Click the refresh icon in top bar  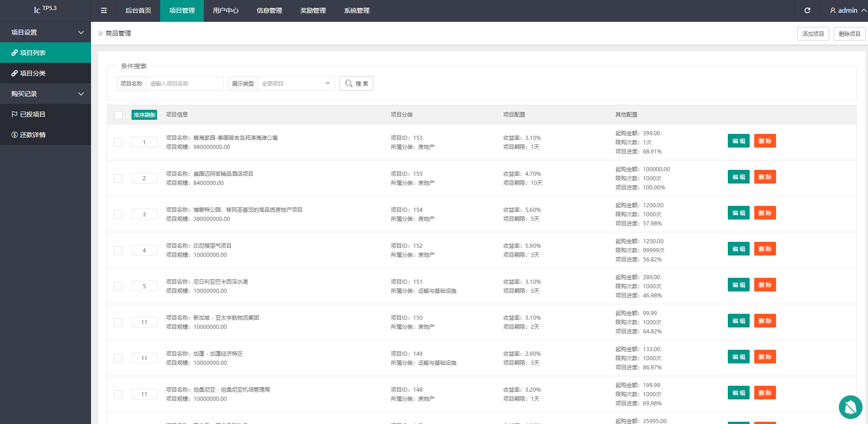coord(807,10)
